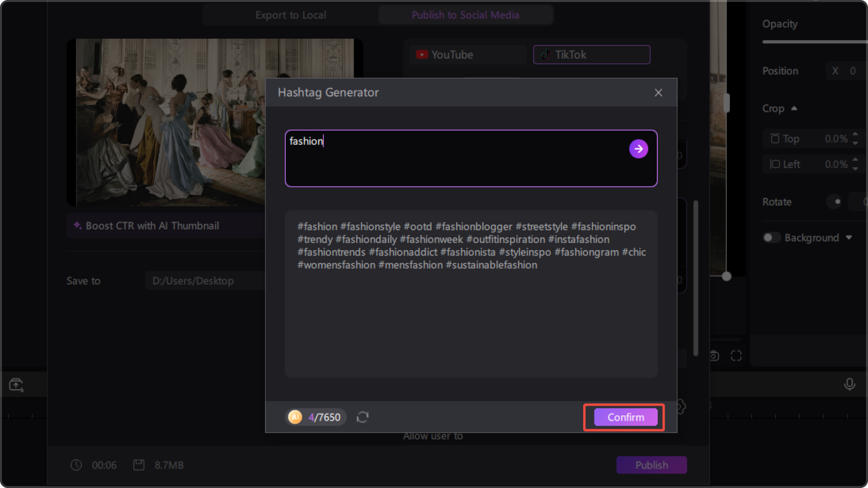868x488 pixels.
Task: Click the Publish button
Action: 651,465
